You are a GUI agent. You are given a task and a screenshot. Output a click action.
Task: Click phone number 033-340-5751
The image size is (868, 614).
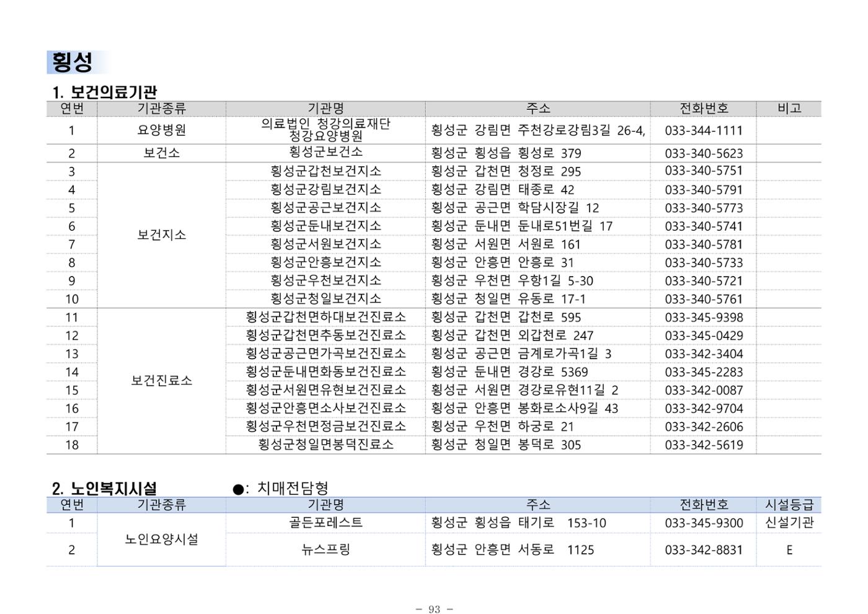(x=704, y=171)
